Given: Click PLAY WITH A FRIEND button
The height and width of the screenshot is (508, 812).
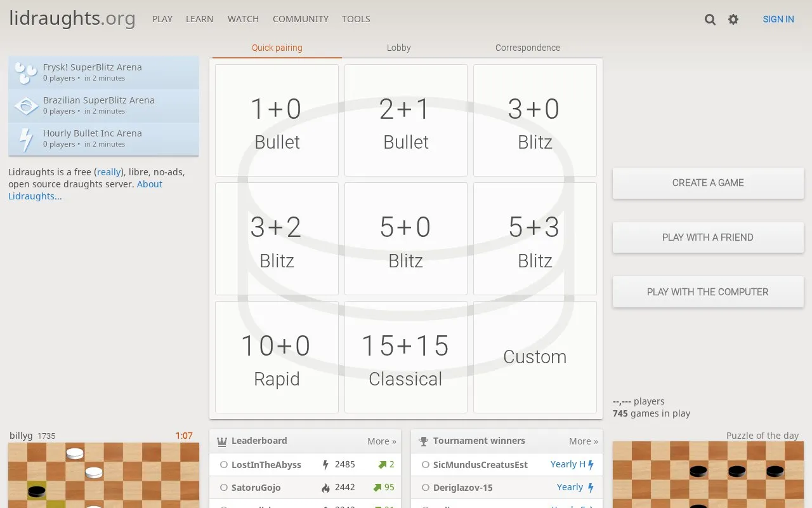Looking at the screenshot, I should coord(708,237).
